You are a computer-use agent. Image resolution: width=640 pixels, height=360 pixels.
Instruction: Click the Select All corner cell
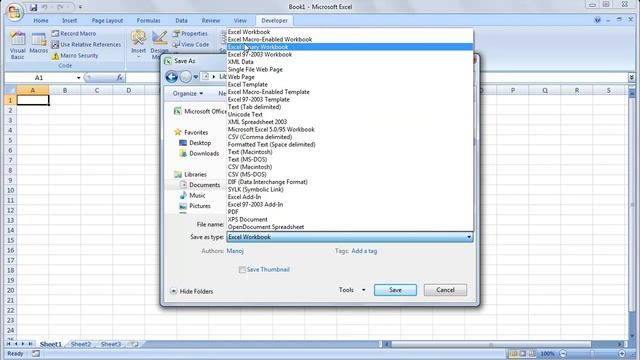pyautogui.click(x=10, y=90)
